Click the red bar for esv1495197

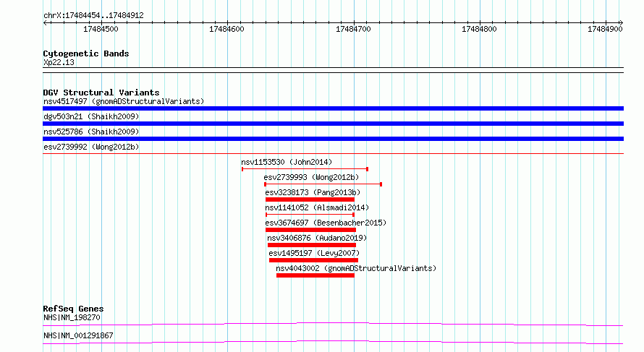click(x=313, y=260)
